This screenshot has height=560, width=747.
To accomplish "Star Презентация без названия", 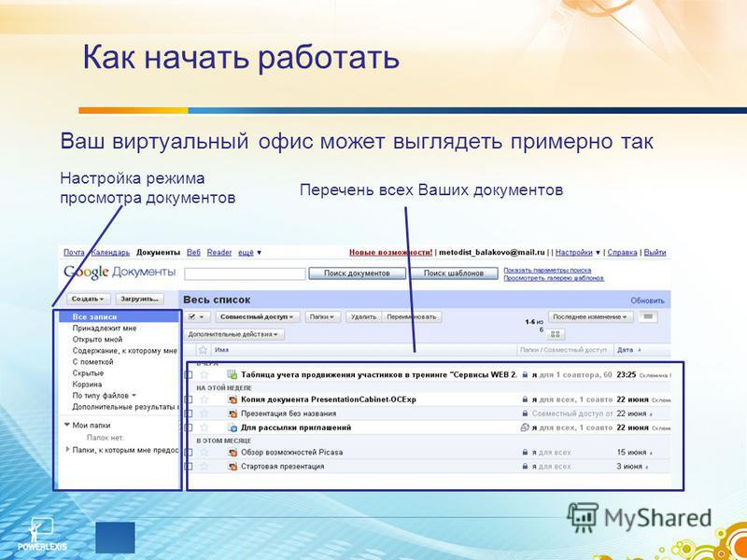I will (x=204, y=413).
